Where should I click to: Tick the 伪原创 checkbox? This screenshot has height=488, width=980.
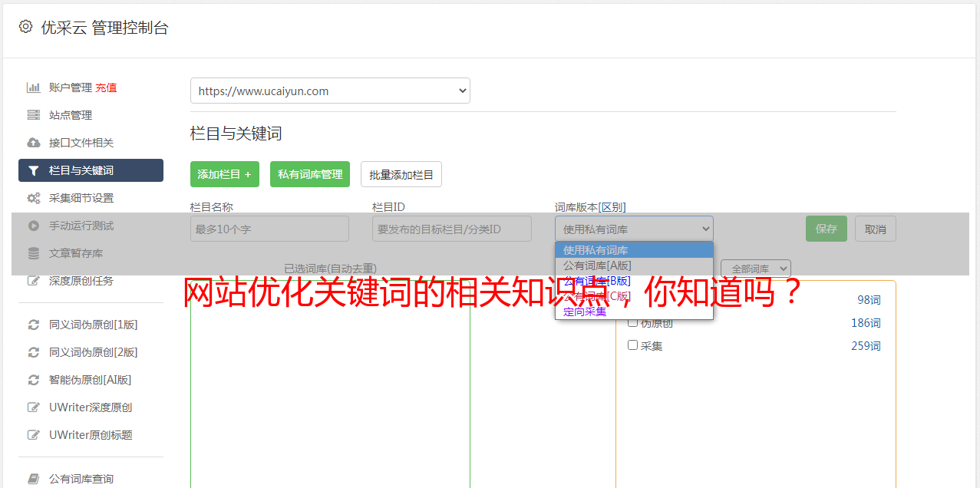coord(632,322)
